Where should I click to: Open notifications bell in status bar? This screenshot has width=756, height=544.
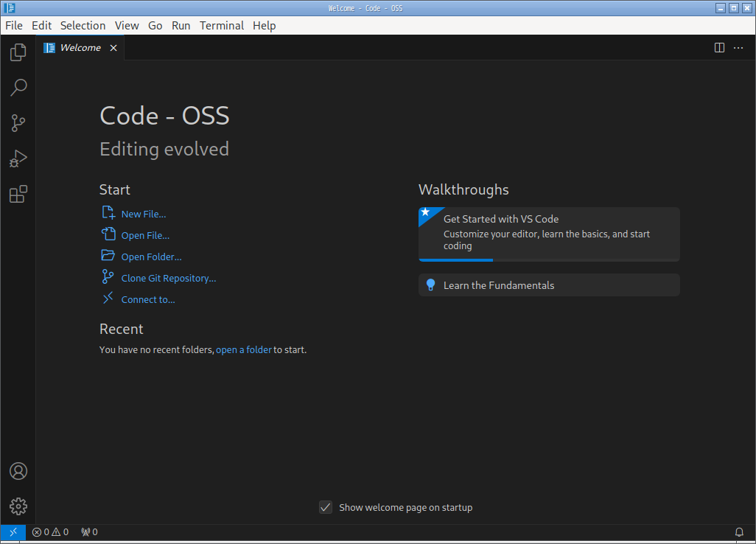coord(739,532)
